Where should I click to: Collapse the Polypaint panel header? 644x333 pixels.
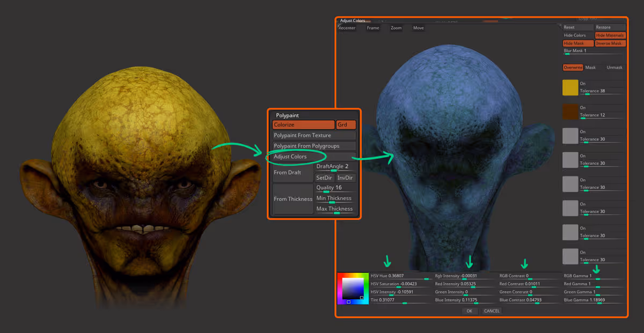click(x=288, y=115)
